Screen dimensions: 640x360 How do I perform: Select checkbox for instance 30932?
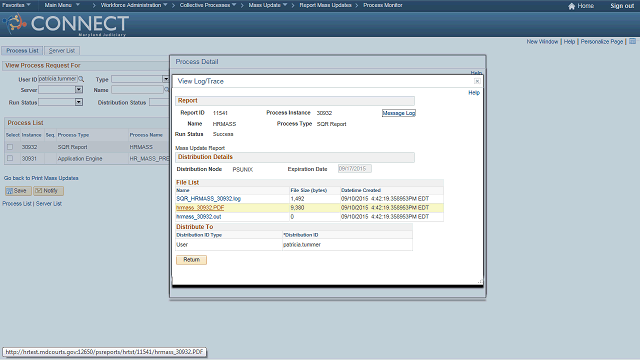tap(10, 147)
